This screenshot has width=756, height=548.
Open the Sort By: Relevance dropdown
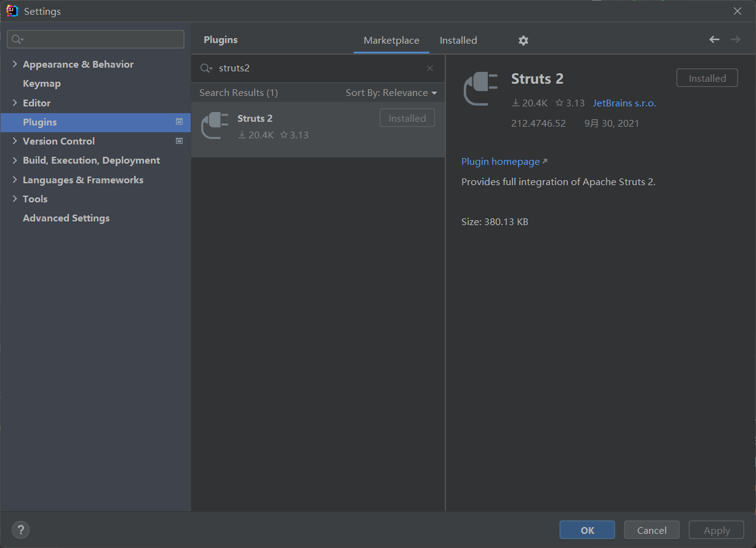coord(391,93)
